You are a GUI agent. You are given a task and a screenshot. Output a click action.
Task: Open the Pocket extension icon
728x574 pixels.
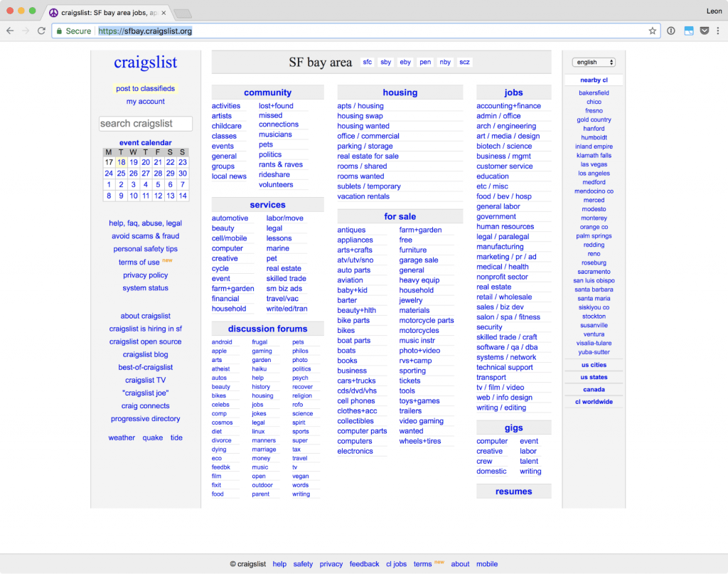(x=705, y=31)
